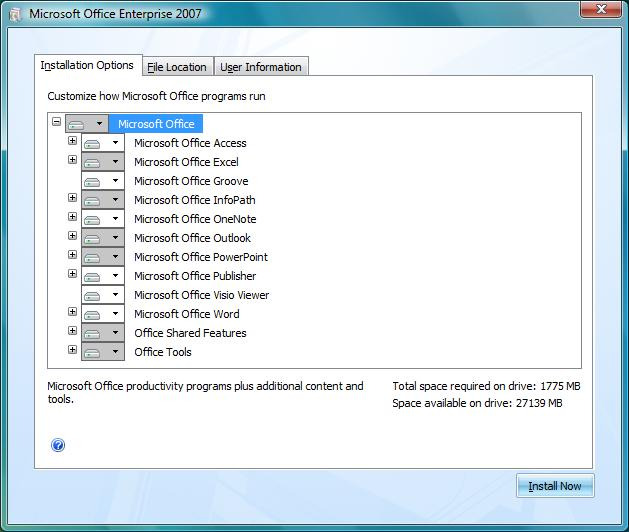Expand the Microsoft Office Excel node
Viewport: 629px width, 532px height.
72,160
